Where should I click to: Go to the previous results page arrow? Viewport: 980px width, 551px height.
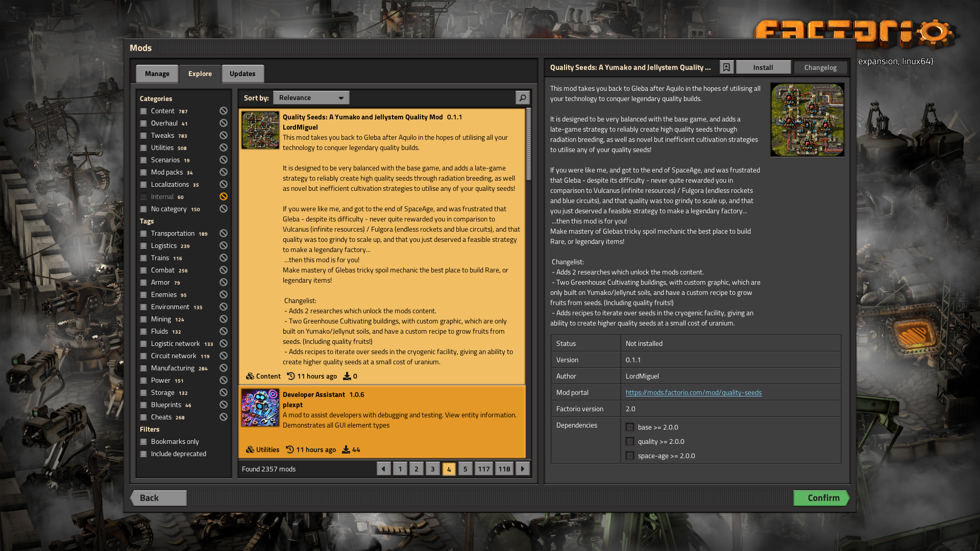coord(383,469)
